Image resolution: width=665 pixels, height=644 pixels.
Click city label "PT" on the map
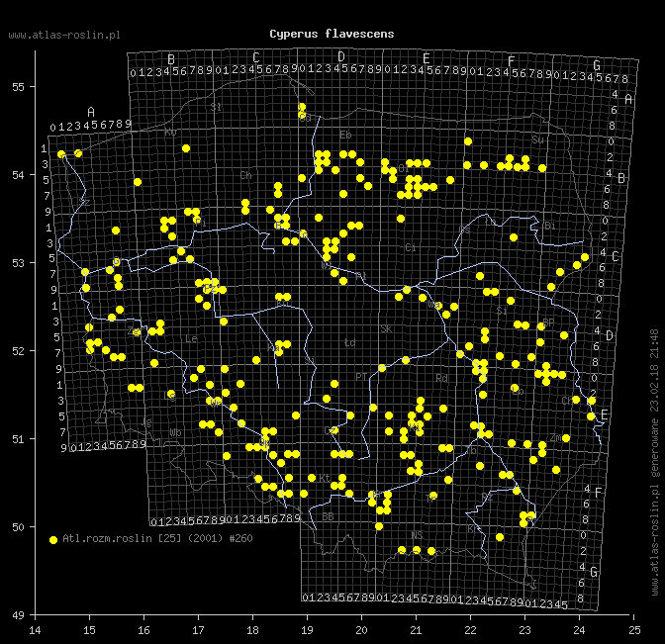tap(361, 377)
